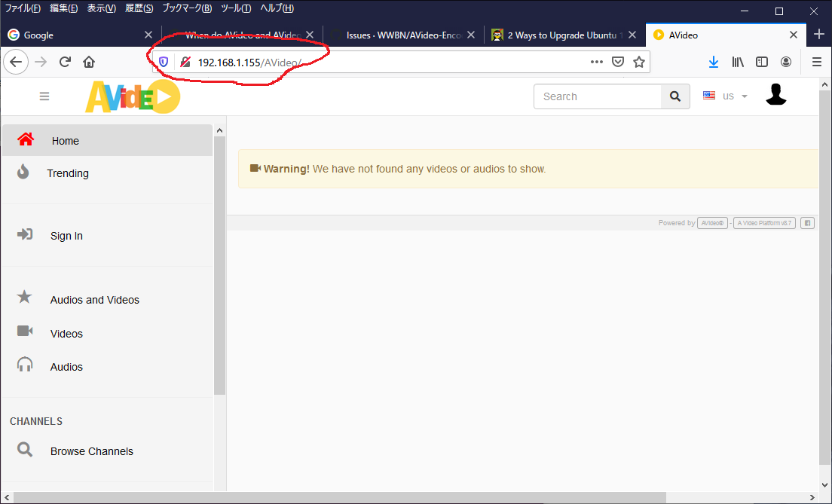Open Browse Channels in sidebar

pos(107,451)
